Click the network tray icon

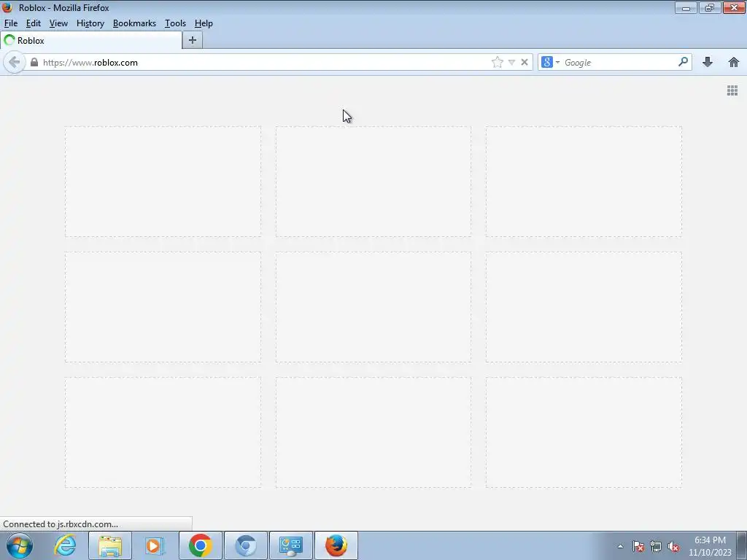point(656,546)
